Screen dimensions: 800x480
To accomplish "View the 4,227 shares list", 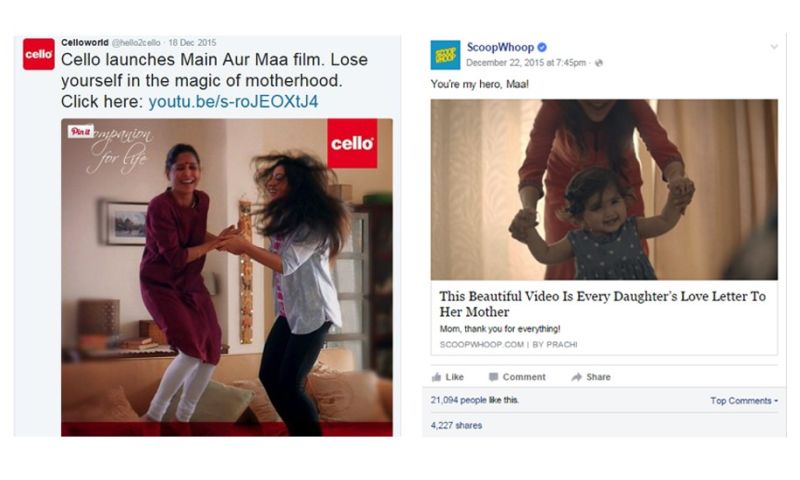I will pyautogui.click(x=456, y=425).
